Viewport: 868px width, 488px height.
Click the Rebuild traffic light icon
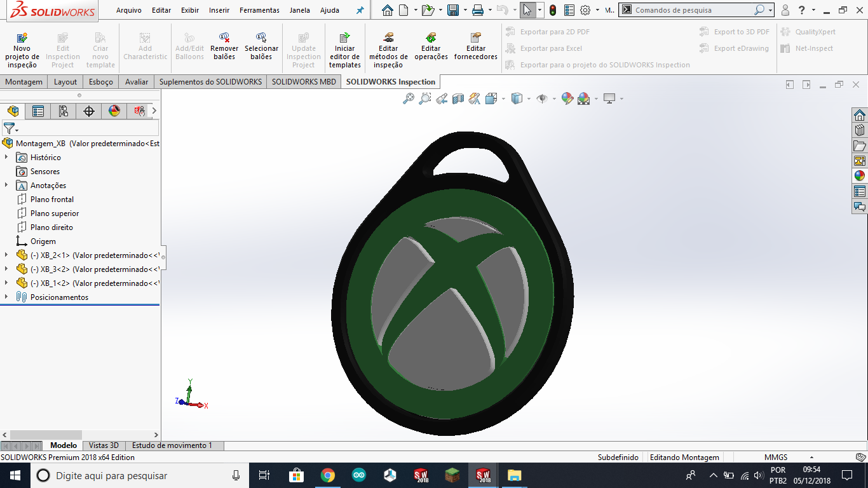click(x=553, y=10)
